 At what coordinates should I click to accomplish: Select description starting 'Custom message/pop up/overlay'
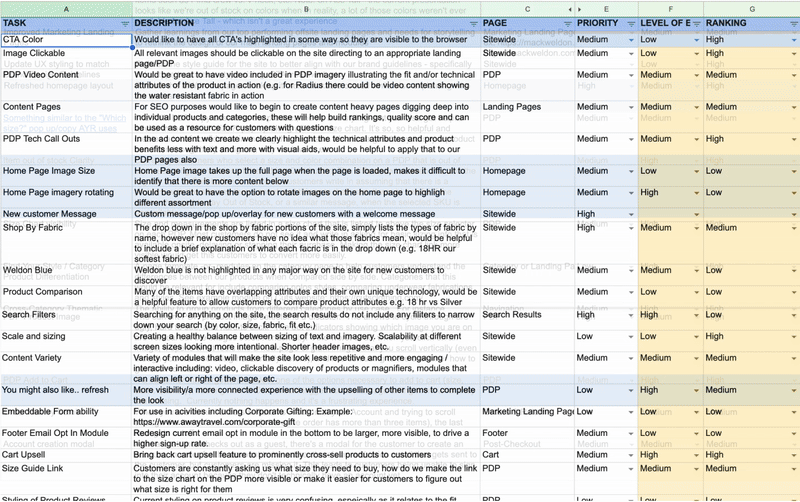point(306,214)
